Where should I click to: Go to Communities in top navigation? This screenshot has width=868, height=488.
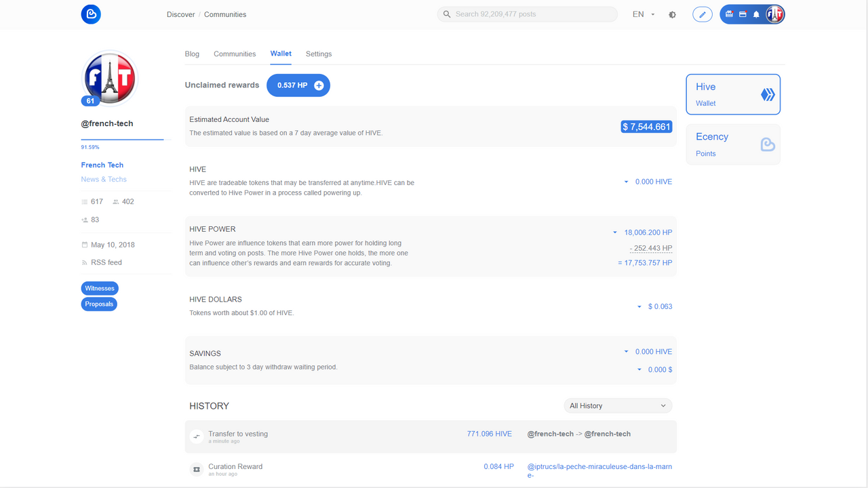[x=225, y=14]
